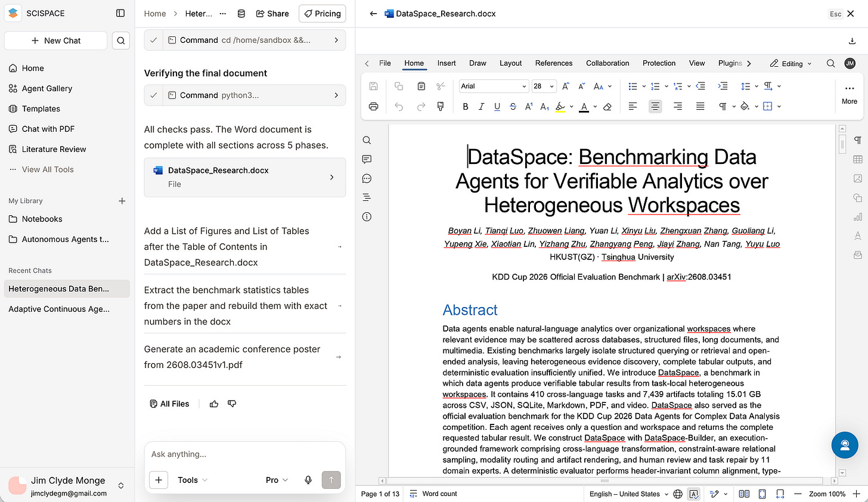Search chats with the magnifier beside New Chat
This screenshot has height=502, width=868.
[120, 41]
